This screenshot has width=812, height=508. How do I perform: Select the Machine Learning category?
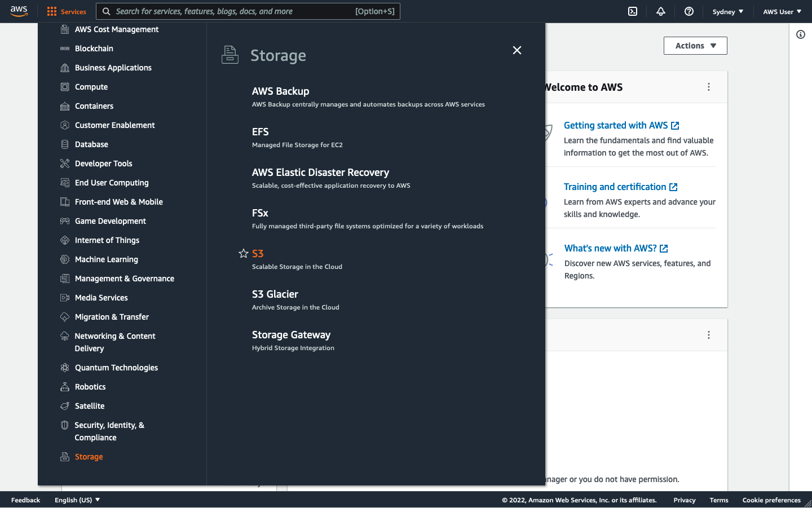click(x=105, y=259)
